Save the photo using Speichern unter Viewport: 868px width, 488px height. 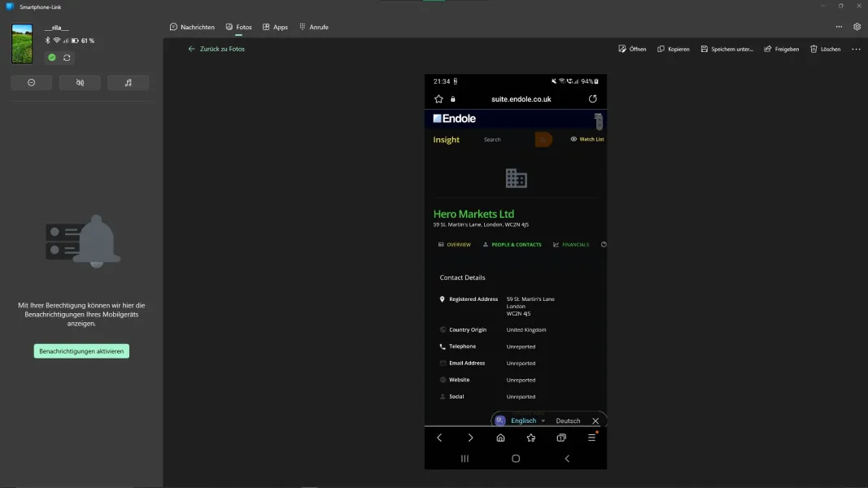click(726, 49)
